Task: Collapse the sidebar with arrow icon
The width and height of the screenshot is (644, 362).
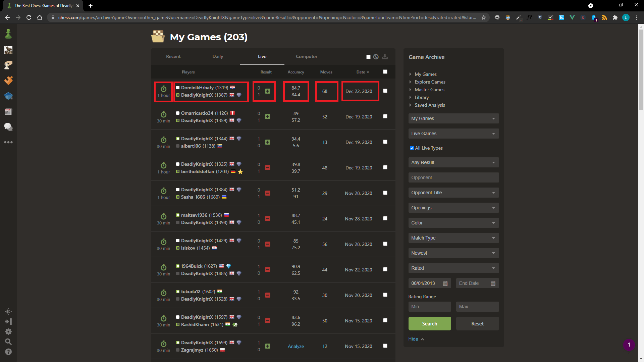Action: pos(8,321)
